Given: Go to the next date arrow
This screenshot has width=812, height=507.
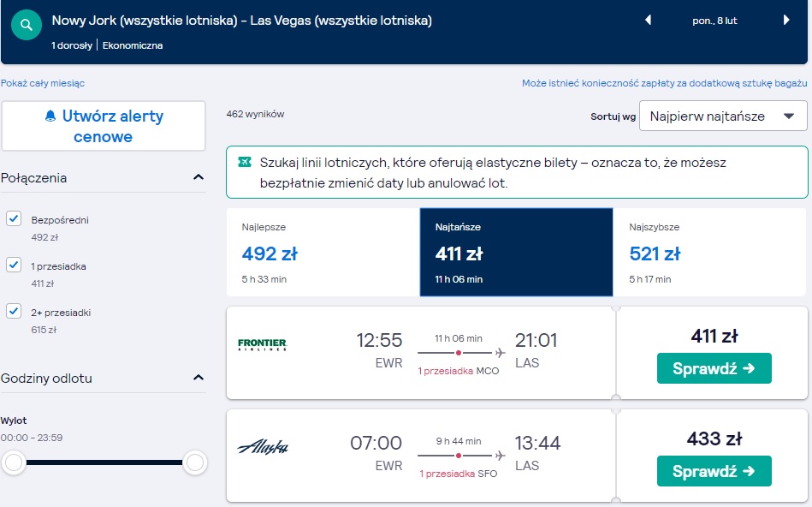Looking at the screenshot, I should [x=786, y=21].
